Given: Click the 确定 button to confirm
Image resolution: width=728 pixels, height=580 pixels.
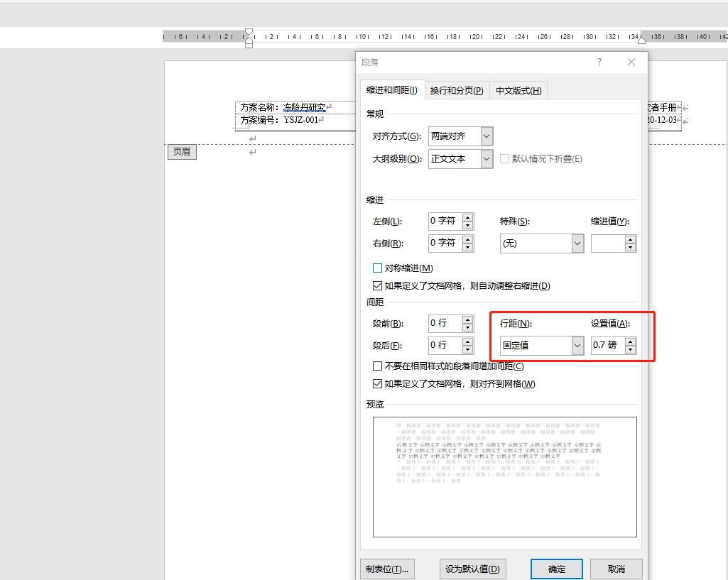Looking at the screenshot, I should tap(556, 569).
